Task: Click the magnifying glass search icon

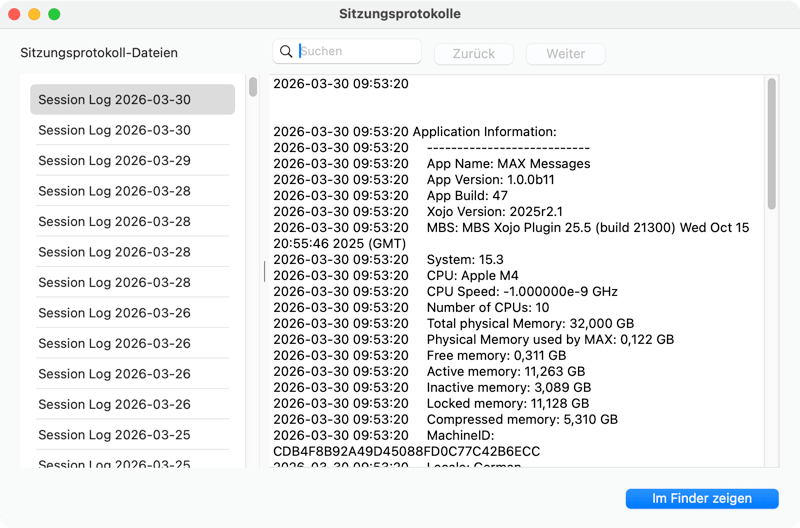Action: click(286, 52)
